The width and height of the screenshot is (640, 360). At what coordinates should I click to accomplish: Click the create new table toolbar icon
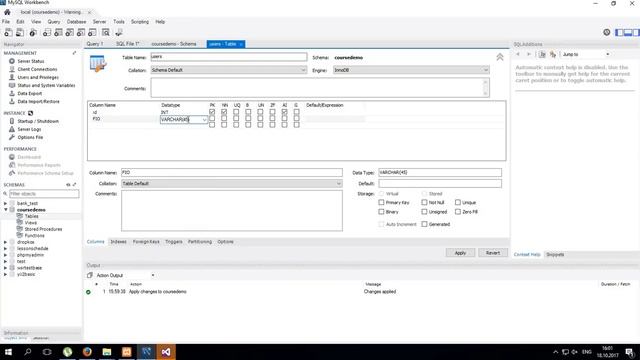58,33
